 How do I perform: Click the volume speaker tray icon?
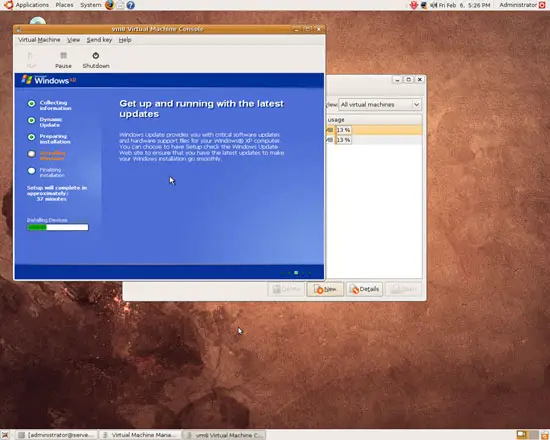coord(434,5)
